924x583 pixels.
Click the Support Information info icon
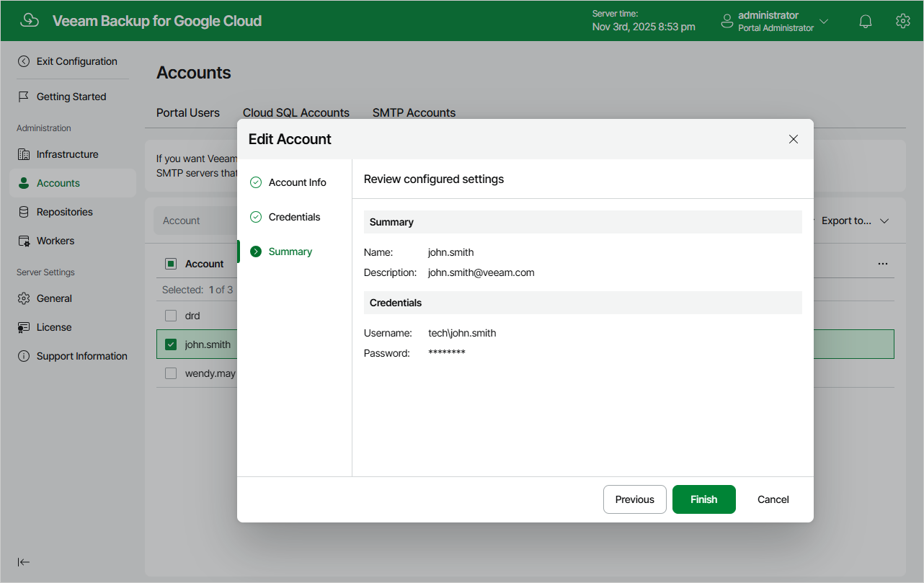(24, 356)
